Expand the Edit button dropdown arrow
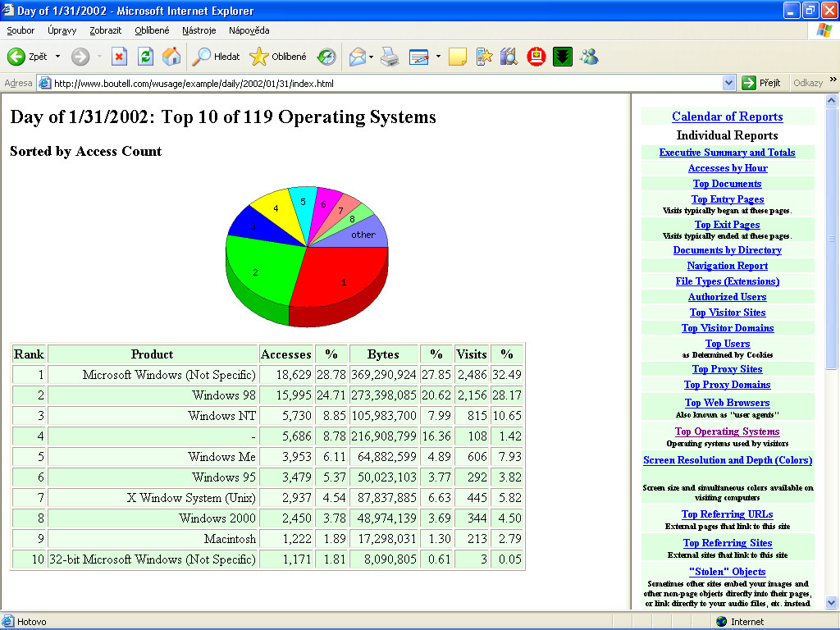The height and width of the screenshot is (630, 840). click(x=438, y=57)
